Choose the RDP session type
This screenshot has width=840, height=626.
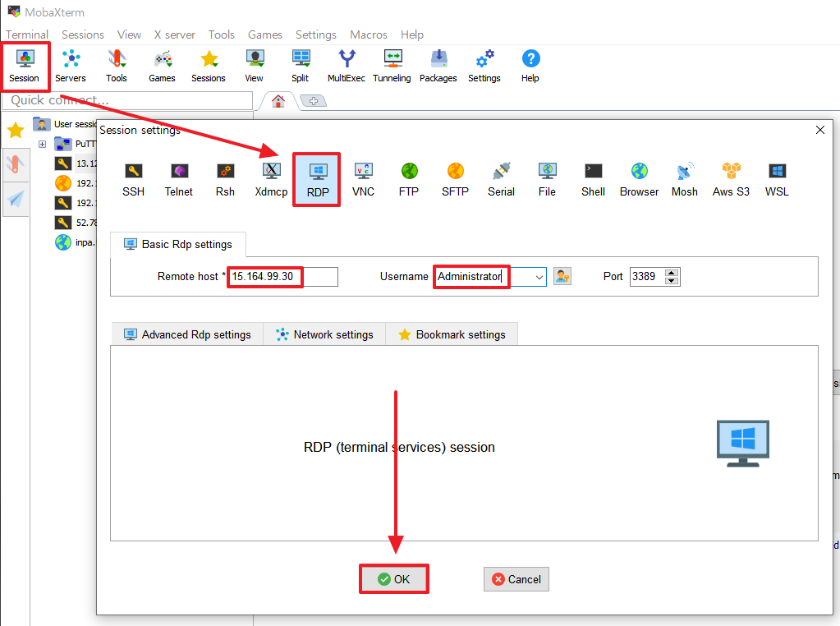coord(318,180)
